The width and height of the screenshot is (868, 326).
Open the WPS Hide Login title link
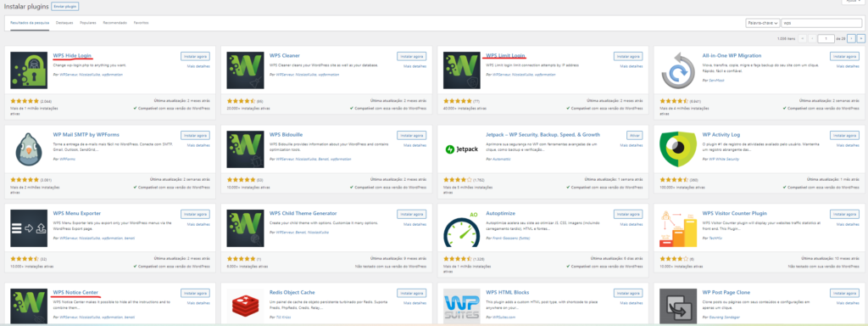(73, 55)
